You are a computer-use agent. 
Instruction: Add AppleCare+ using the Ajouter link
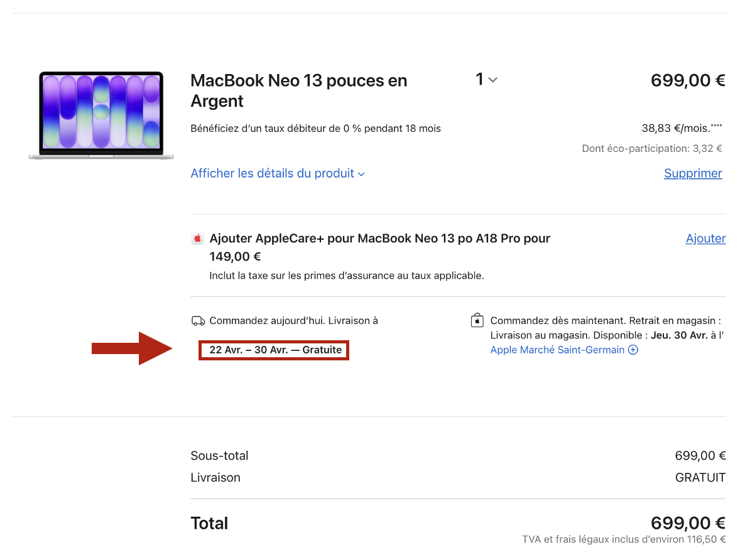(705, 239)
